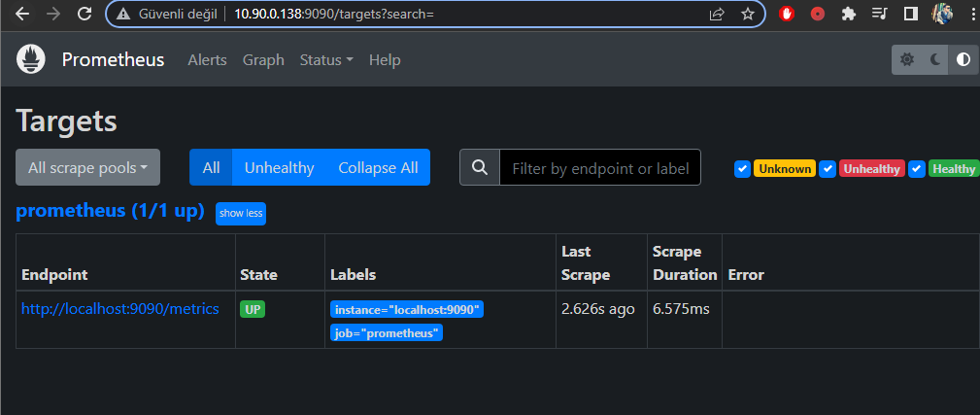
Task: Click the share page icon in address bar
Action: 717,14
